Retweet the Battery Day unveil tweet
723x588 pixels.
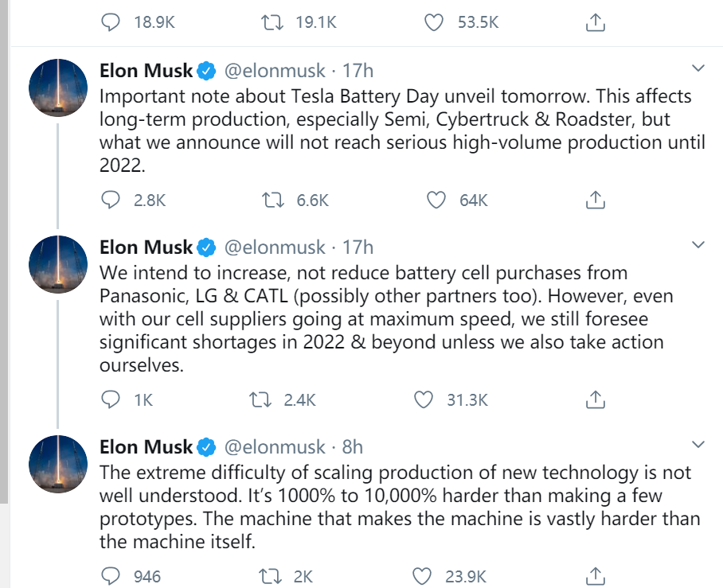(x=273, y=200)
